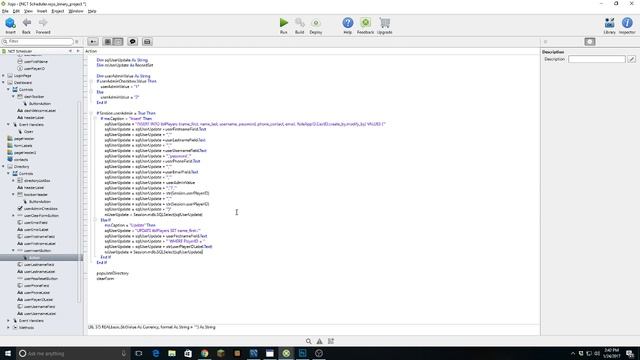Viewport: 640px width, 360px height.
Task: Launch Microsoft Edge from taskbar
Action: click(x=156, y=353)
